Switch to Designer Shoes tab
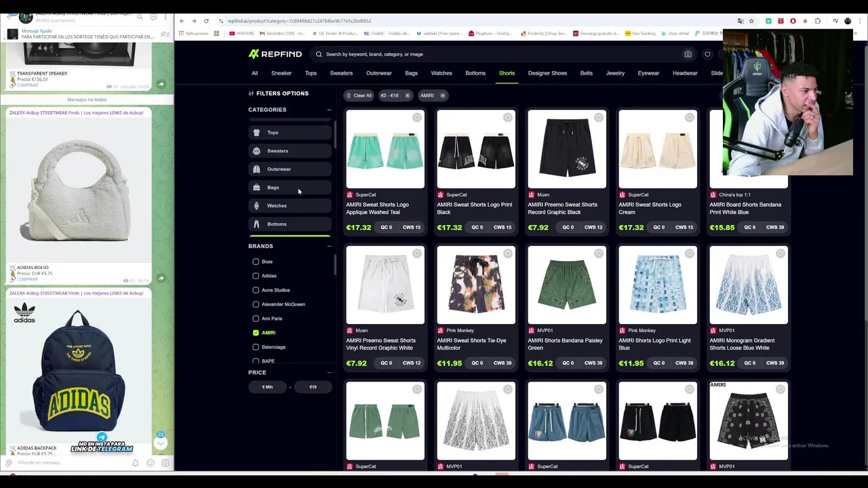Screen dimensions: 868x488 click(547, 73)
